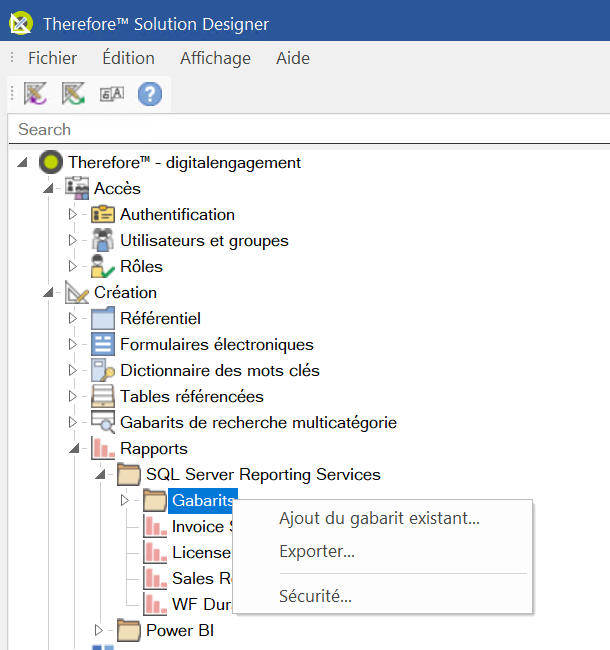Open the Aide menu
The image size is (610, 650).
(x=293, y=58)
